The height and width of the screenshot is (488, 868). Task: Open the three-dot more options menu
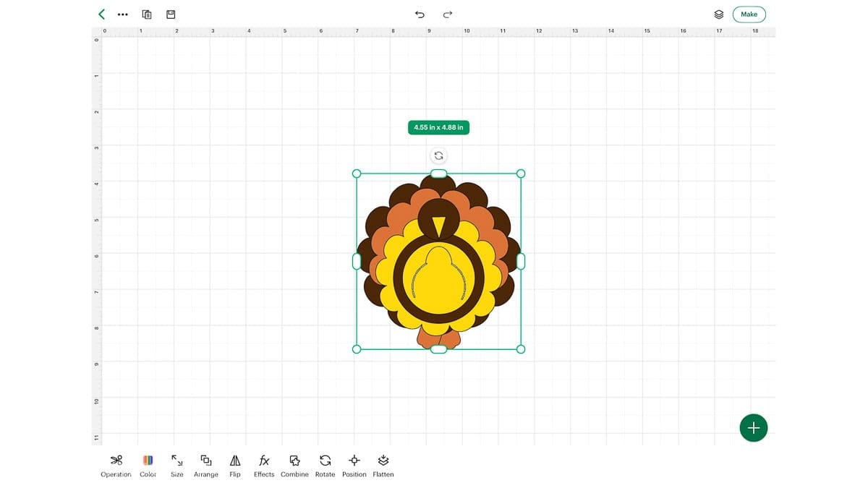click(123, 14)
